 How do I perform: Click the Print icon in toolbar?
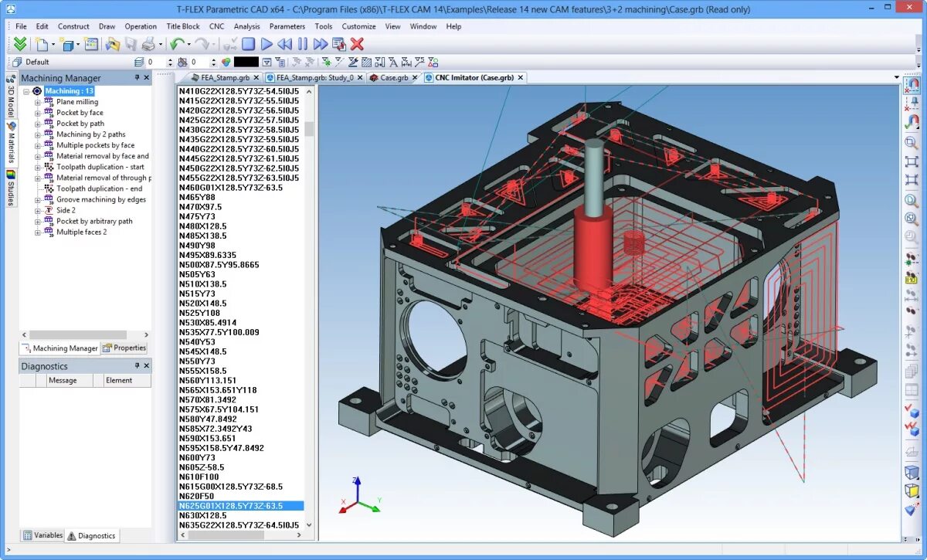click(148, 44)
